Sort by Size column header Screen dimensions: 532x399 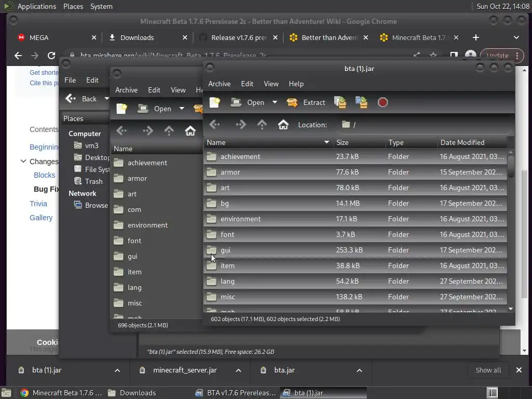click(360, 142)
